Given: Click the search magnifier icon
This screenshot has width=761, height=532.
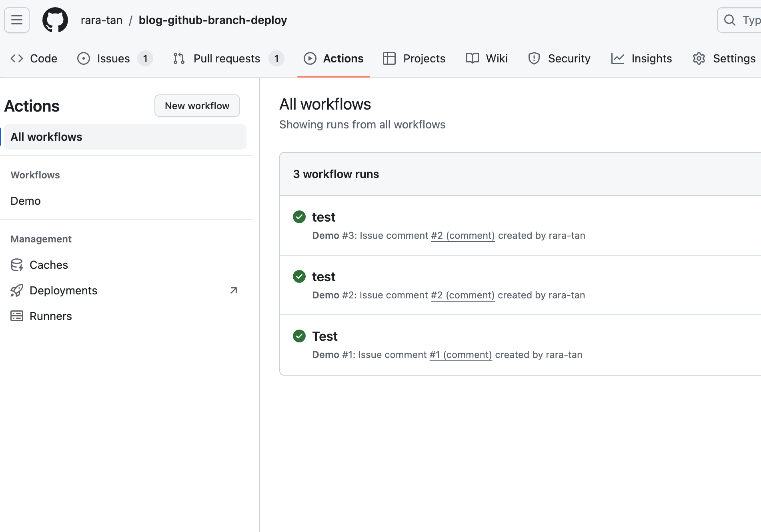Looking at the screenshot, I should [729, 20].
